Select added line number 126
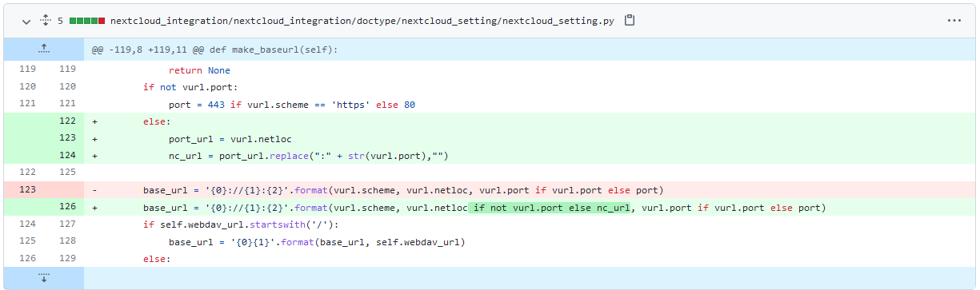Image resolution: width=980 pixels, height=290 pixels. [x=67, y=208]
